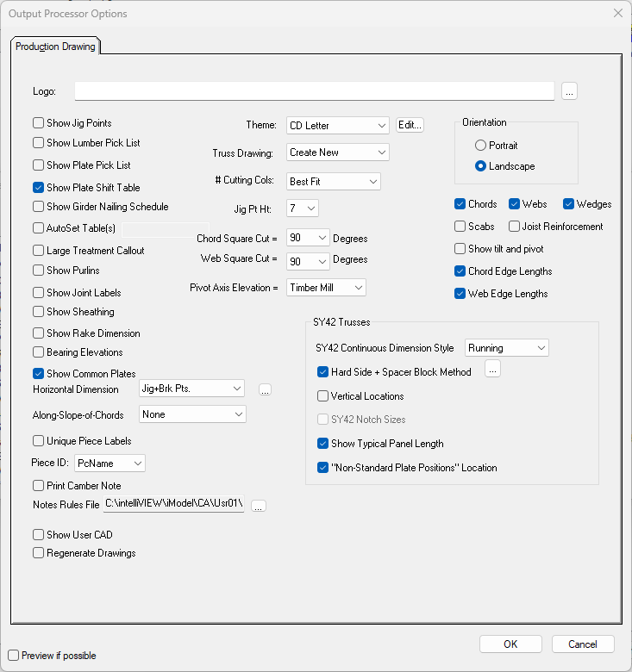Toggle Preview if possible checkbox
This screenshot has height=672, width=632.
(x=13, y=656)
